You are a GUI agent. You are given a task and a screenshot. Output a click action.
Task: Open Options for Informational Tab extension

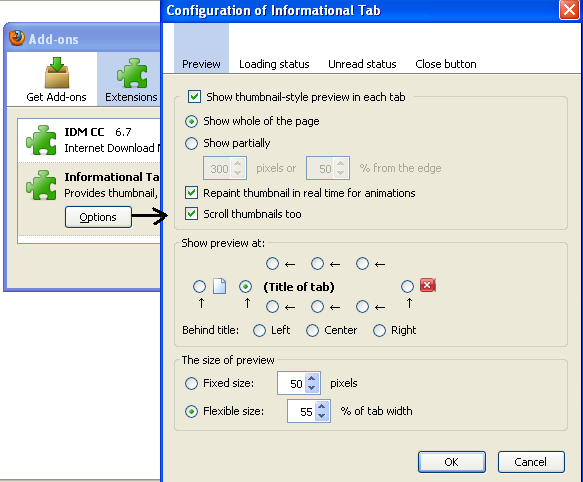click(98, 217)
